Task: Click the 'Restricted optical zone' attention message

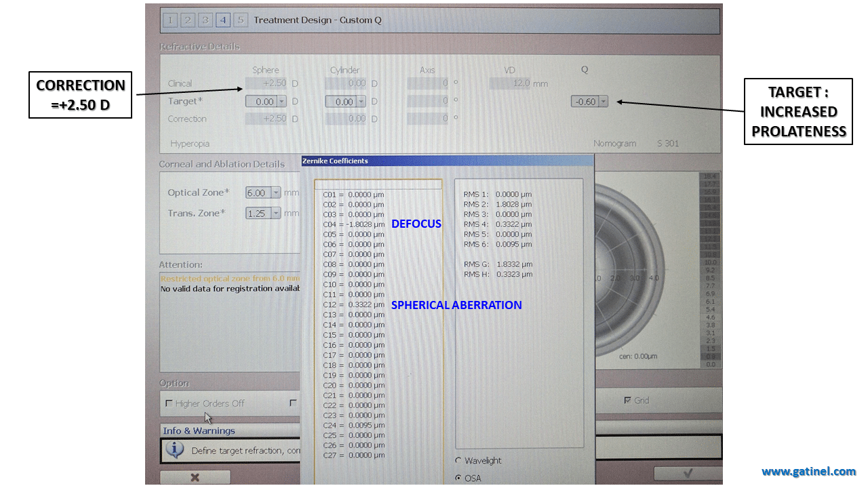Action: pos(231,279)
